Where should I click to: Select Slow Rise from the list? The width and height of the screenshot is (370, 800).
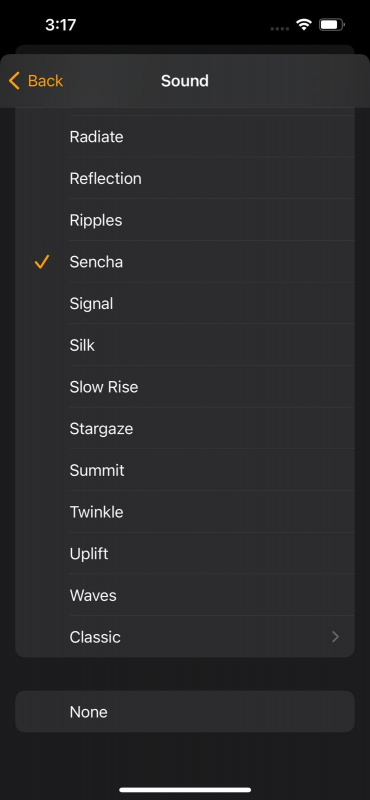point(185,387)
